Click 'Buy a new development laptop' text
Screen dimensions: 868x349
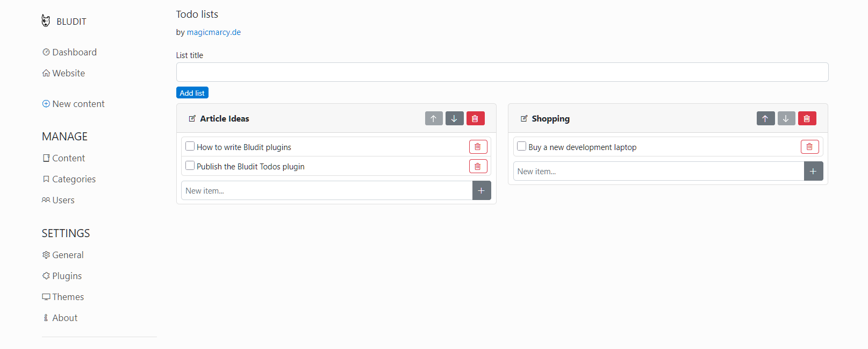(583, 147)
